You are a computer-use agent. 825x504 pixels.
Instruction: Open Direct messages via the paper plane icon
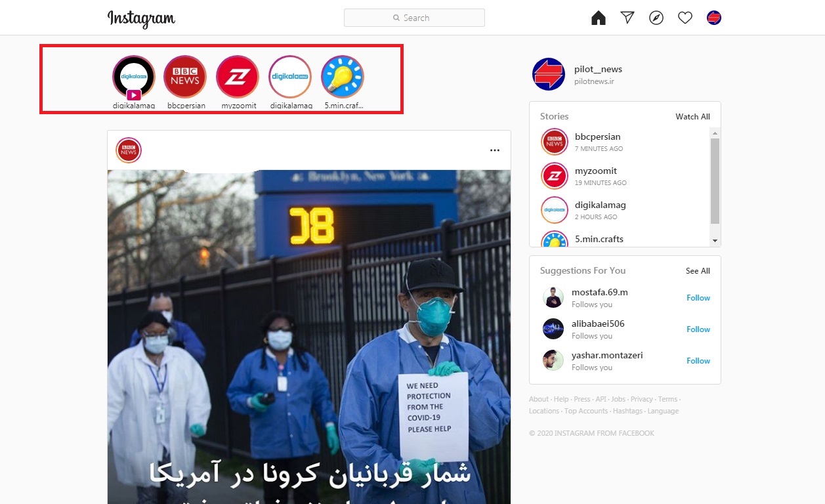pyautogui.click(x=627, y=18)
